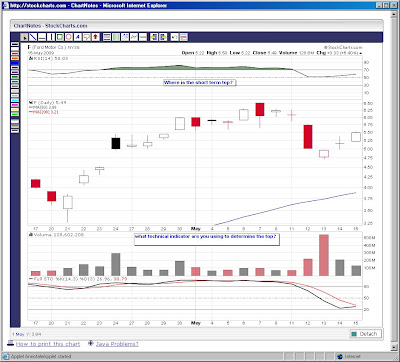
Task: Click the Internet Explorer title bar icon
Action: click(x=6, y=5)
